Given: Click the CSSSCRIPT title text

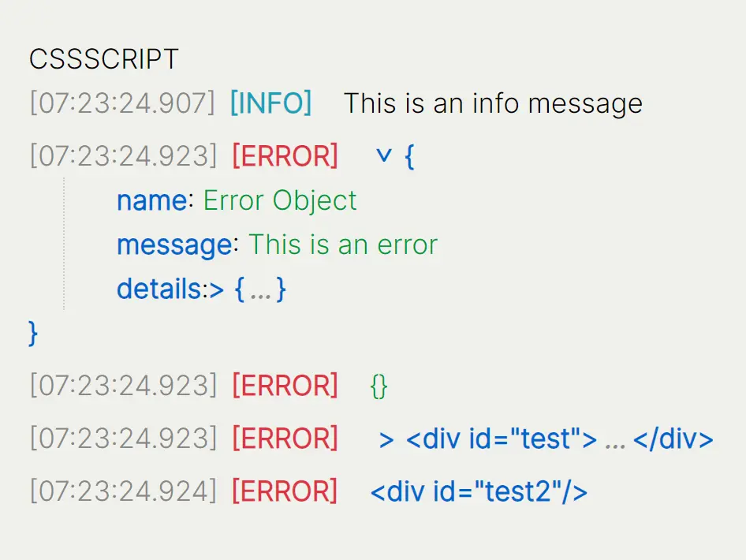Looking at the screenshot, I should click(x=104, y=58).
